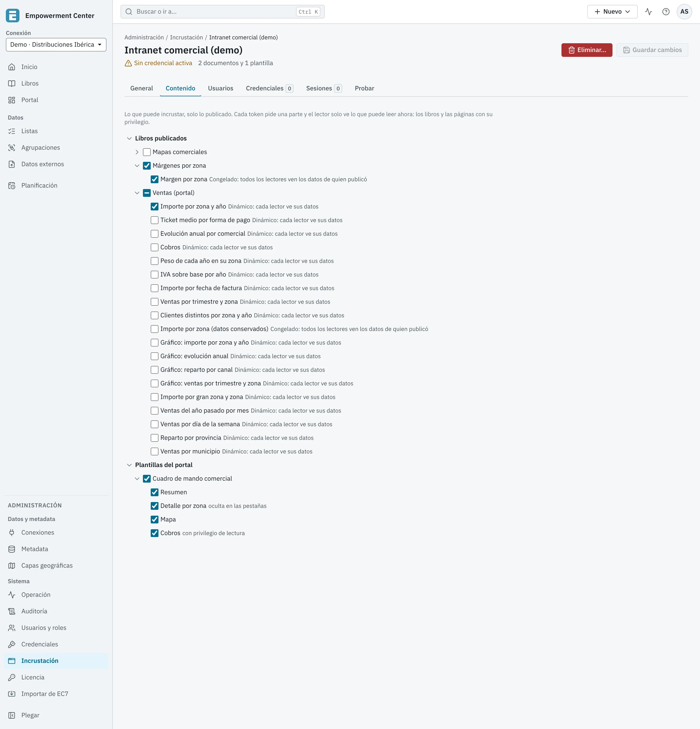The image size is (700, 729).
Task: Switch to the General tab
Action: click(x=142, y=88)
